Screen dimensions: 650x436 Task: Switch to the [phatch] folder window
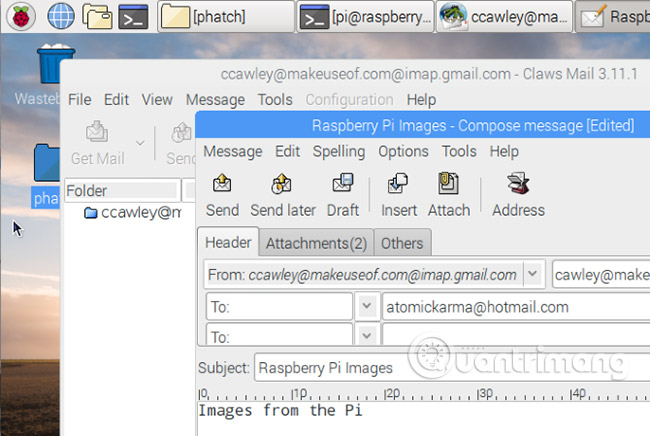pyautogui.click(x=226, y=17)
